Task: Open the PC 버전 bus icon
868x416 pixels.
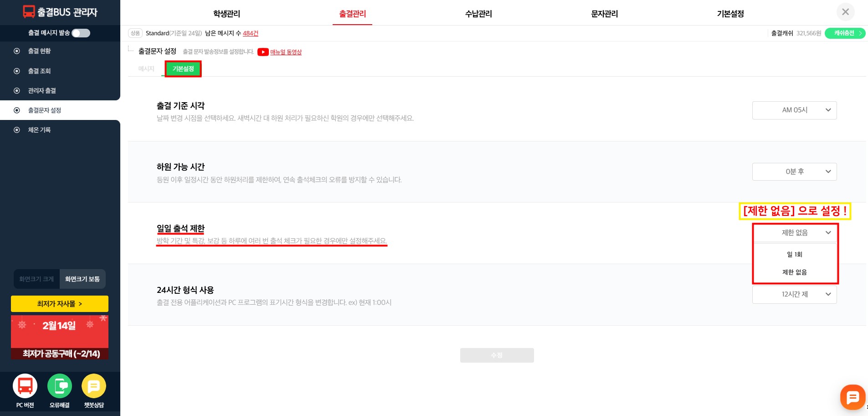Action: click(x=25, y=386)
